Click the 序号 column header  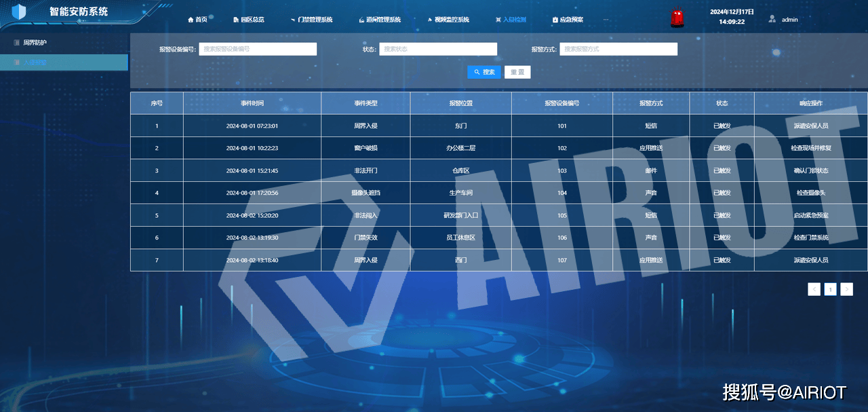pyautogui.click(x=157, y=103)
